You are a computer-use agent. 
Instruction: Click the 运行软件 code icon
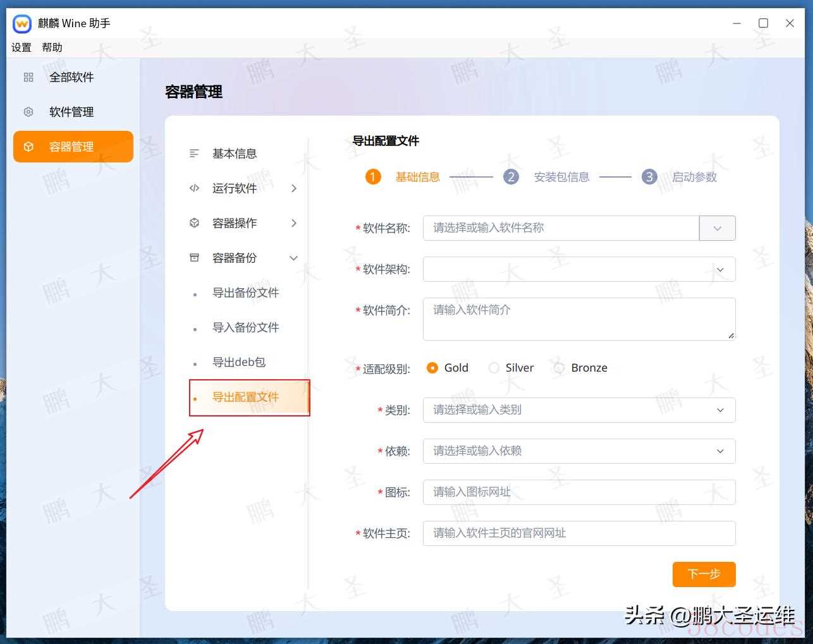[x=194, y=188]
